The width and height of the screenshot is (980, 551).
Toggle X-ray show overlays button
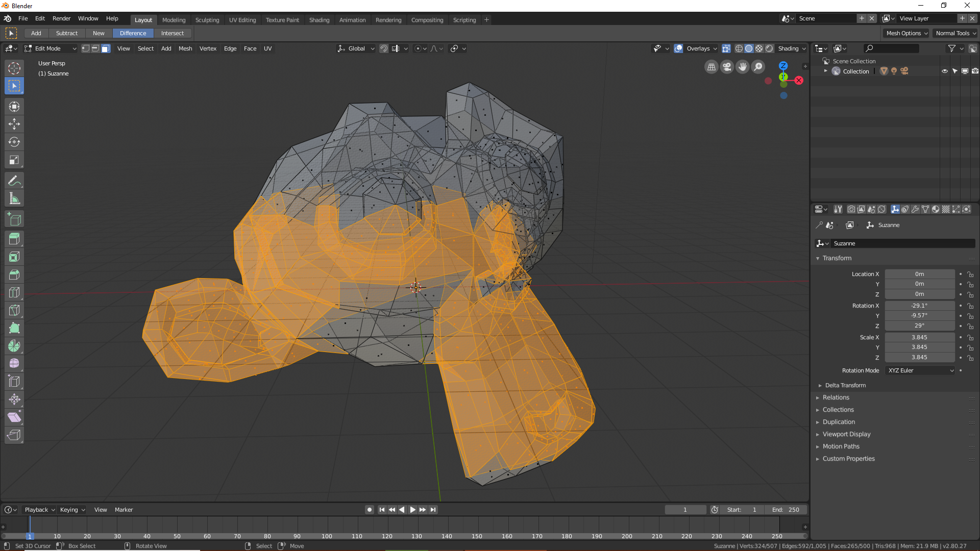click(x=726, y=48)
